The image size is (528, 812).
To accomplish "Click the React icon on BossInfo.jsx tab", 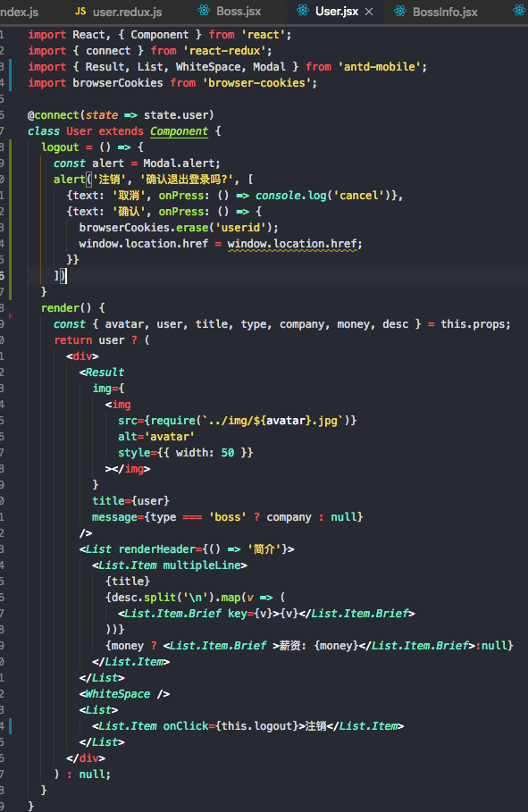I will pyautogui.click(x=400, y=11).
